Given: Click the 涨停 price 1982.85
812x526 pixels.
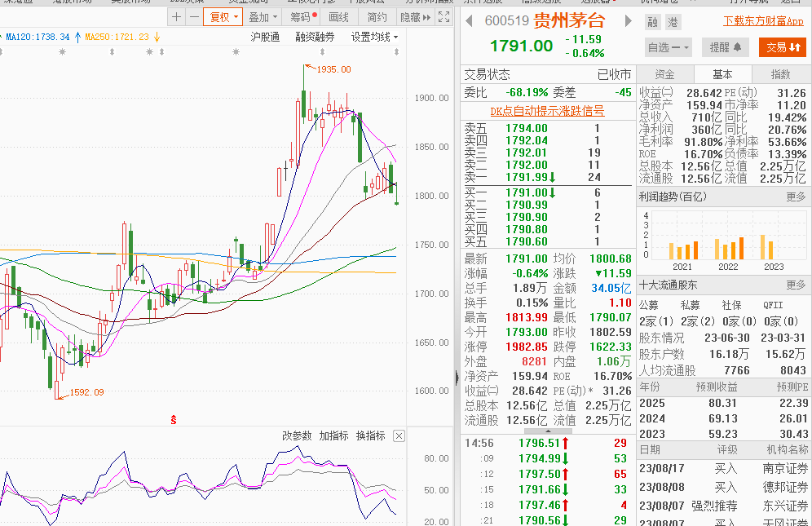Looking at the screenshot, I should tap(526, 347).
